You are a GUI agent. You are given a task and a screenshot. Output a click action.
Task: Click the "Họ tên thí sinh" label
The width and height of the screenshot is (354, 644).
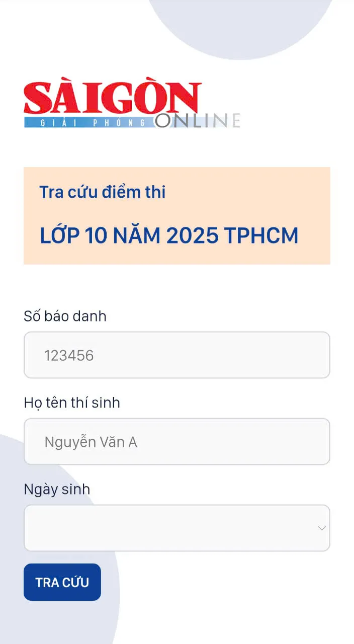[72, 403]
